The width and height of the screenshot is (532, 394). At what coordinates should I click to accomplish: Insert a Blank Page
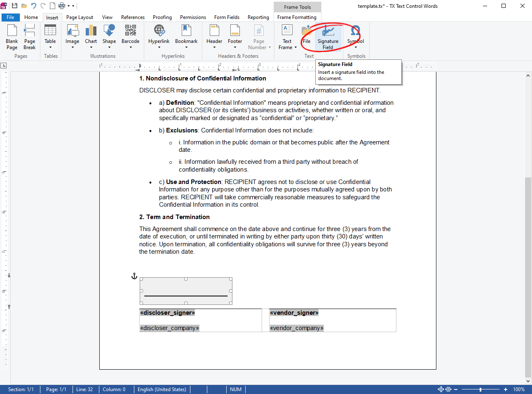point(12,37)
